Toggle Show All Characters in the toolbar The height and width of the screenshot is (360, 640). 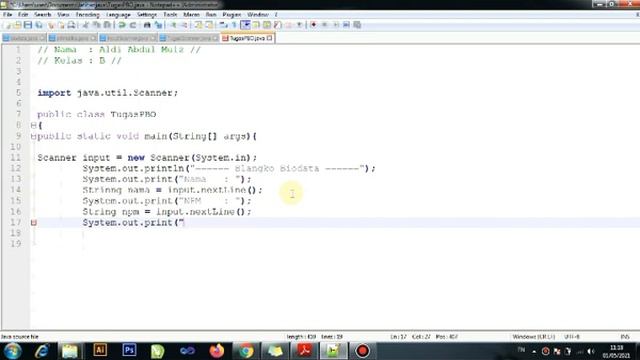234,25
